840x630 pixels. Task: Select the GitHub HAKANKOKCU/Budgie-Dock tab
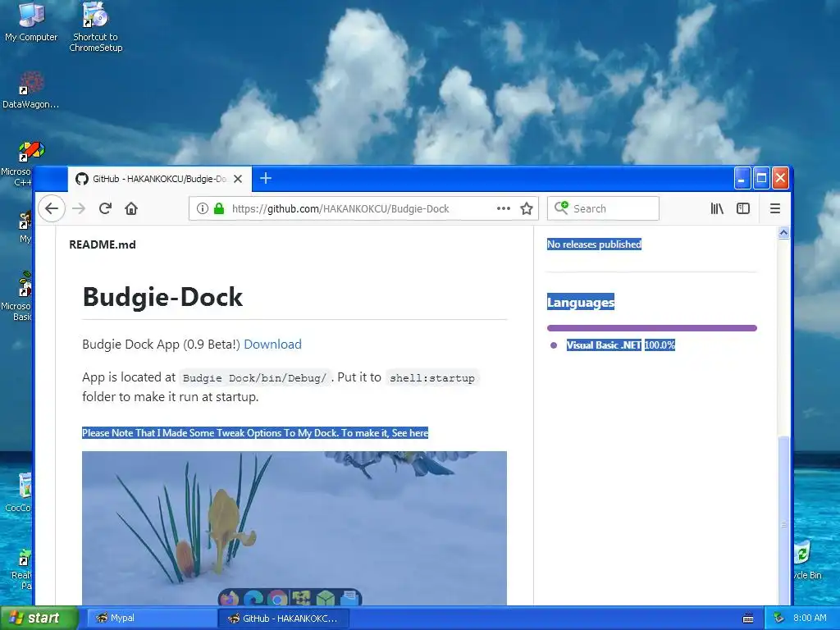coord(158,179)
